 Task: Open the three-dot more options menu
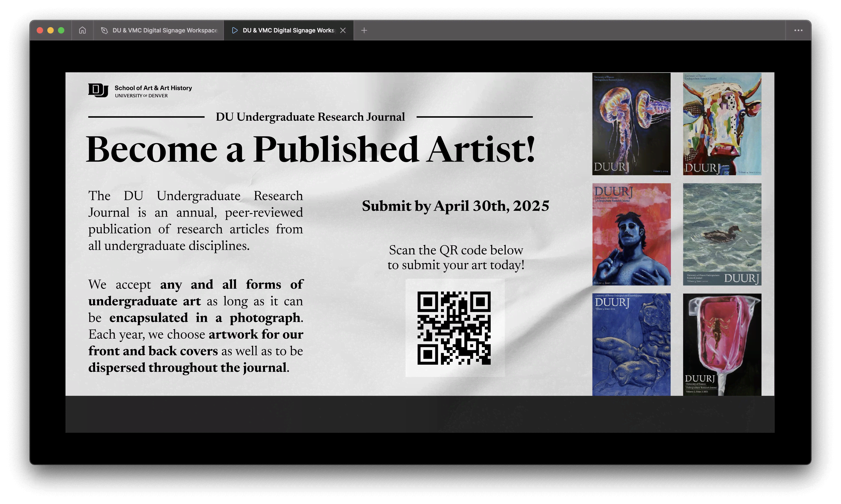pos(798,30)
